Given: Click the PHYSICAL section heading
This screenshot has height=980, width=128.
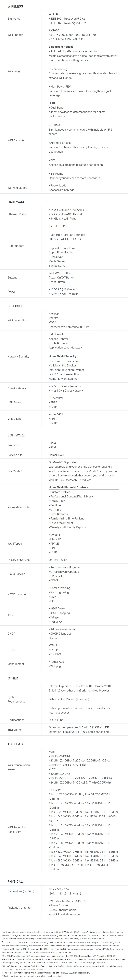Looking at the screenshot, I should 15,881.
